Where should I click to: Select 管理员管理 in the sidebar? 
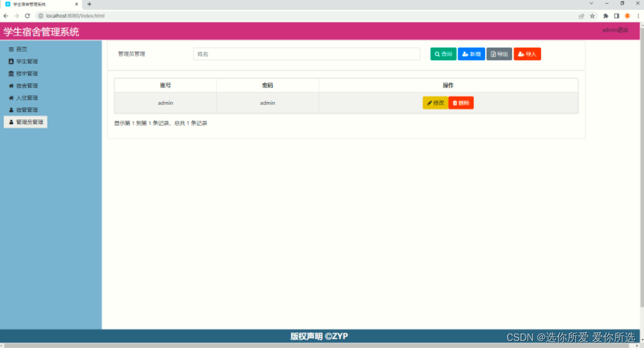point(25,122)
